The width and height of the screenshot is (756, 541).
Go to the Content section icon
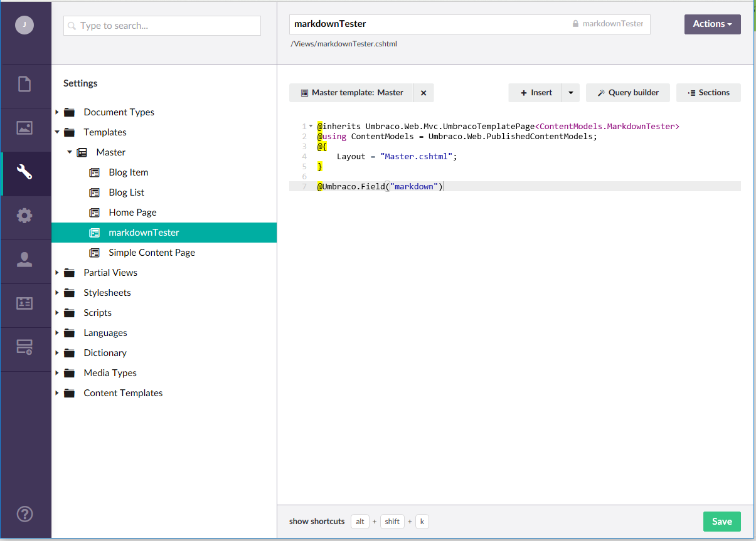24,84
